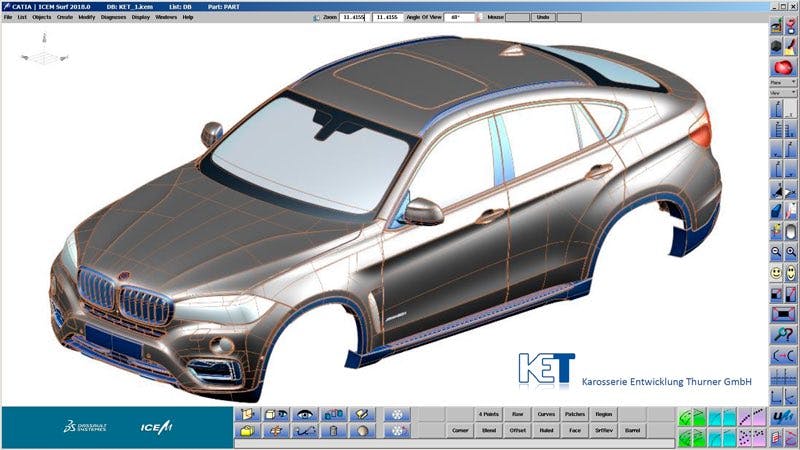The width and height of the screenshot is (800, 450).
Task: Click the 4 Points button
Action: (x=488, y=414)
